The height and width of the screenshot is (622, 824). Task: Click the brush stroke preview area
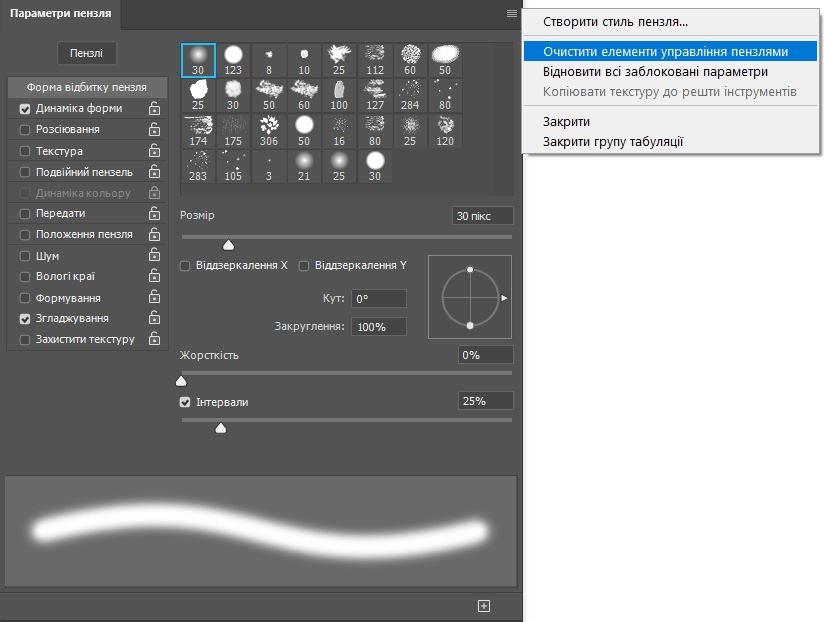(x=261, y=531)
